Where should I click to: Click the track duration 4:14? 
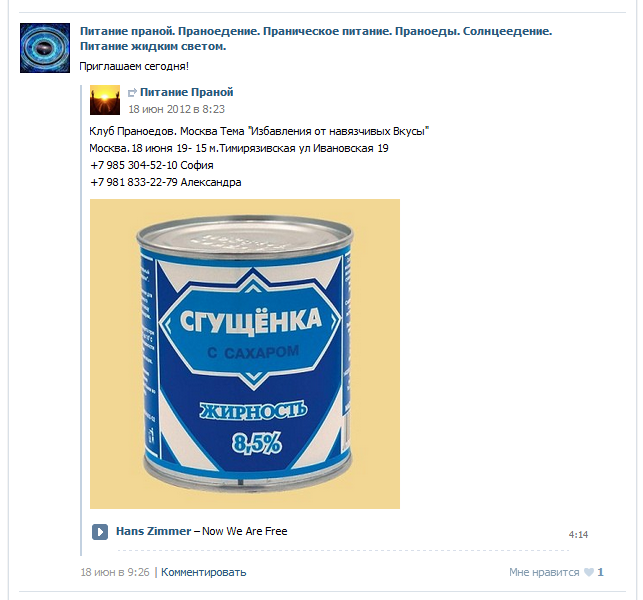pyautogui.click(x=578, y=534)
